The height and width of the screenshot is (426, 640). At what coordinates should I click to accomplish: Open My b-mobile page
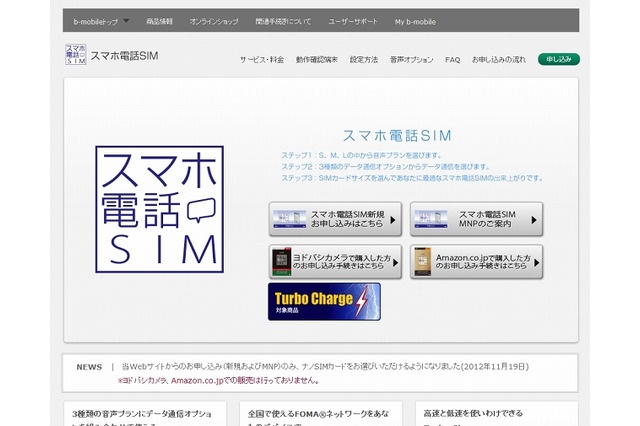(415, 22)
